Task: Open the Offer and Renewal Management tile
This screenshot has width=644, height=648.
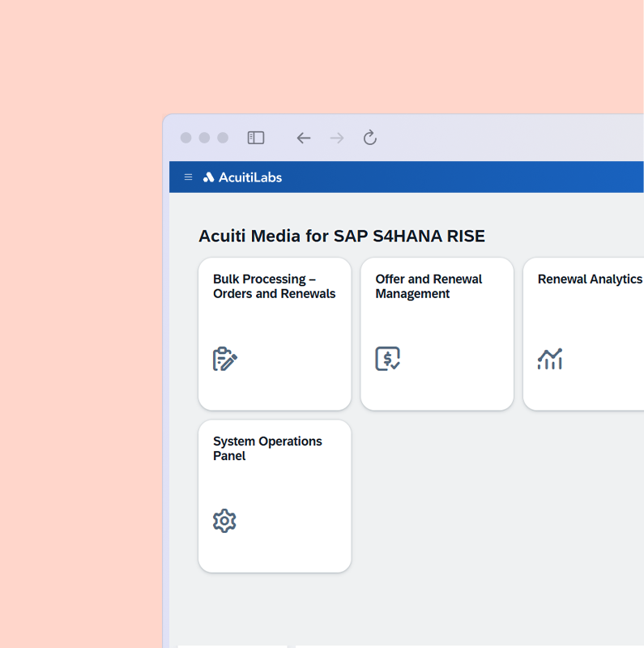Action: [437, 334]
